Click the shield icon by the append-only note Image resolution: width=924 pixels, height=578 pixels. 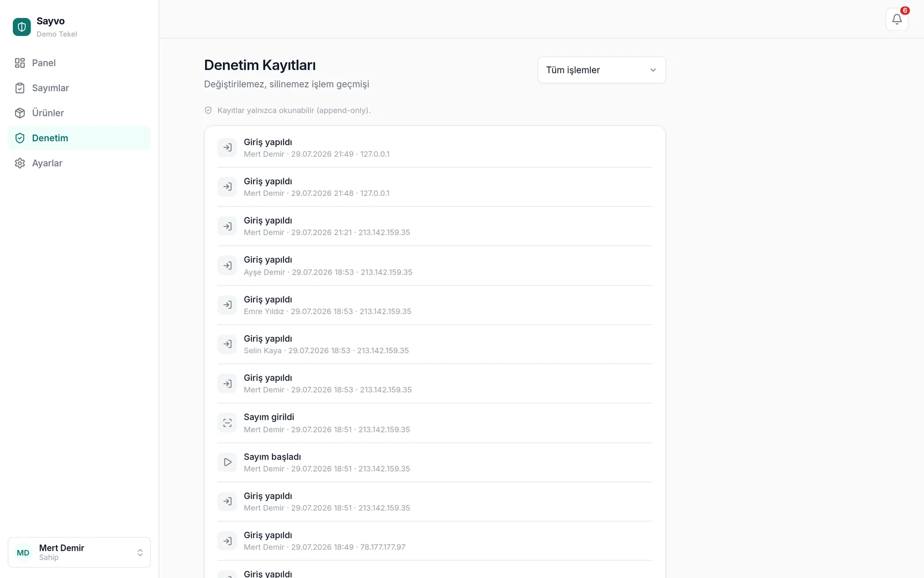click(208, 110)
